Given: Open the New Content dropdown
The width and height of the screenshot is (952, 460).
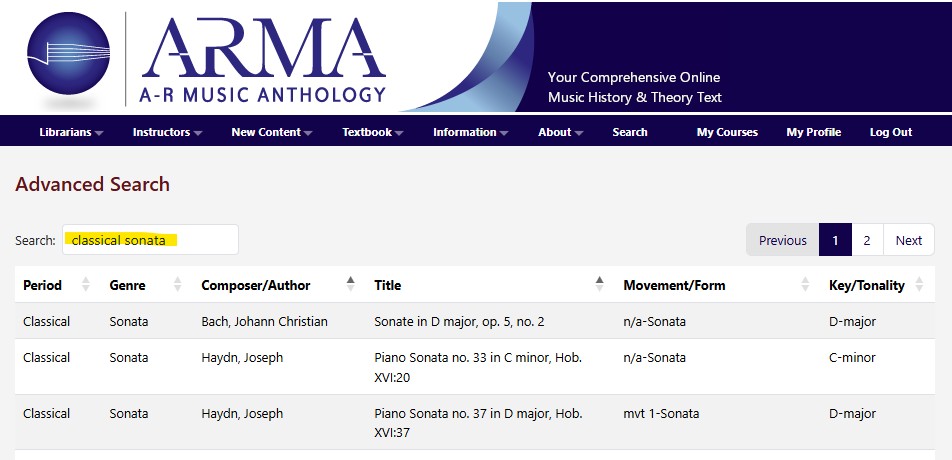Looking at the screenshot, I should pyautogui.click(x=271, y=132).
